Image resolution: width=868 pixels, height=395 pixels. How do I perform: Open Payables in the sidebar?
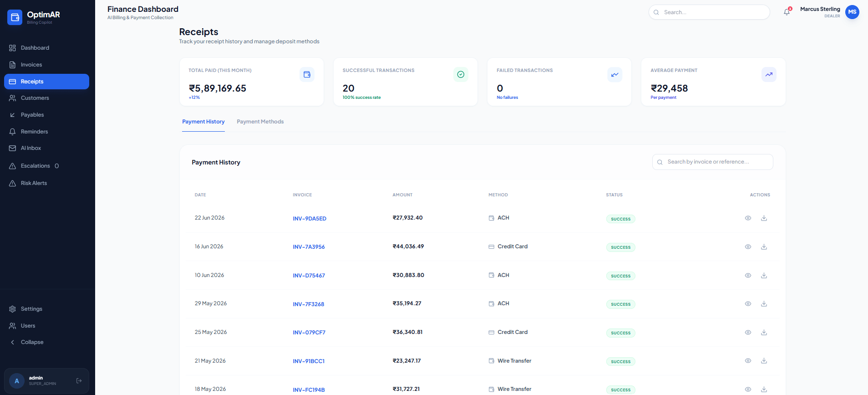click(46, 115)
